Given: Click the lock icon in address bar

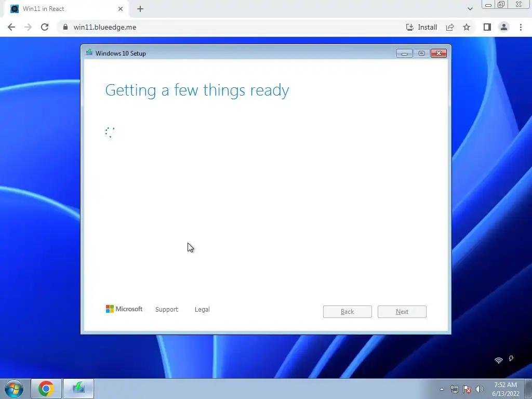Looking at the screenshot, I should [x=65, y=27].
